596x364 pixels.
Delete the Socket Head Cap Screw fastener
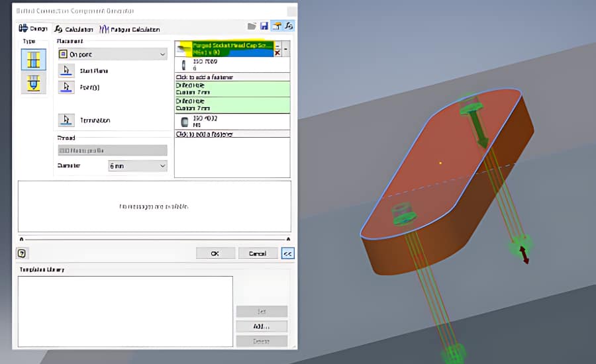(277, 53)
